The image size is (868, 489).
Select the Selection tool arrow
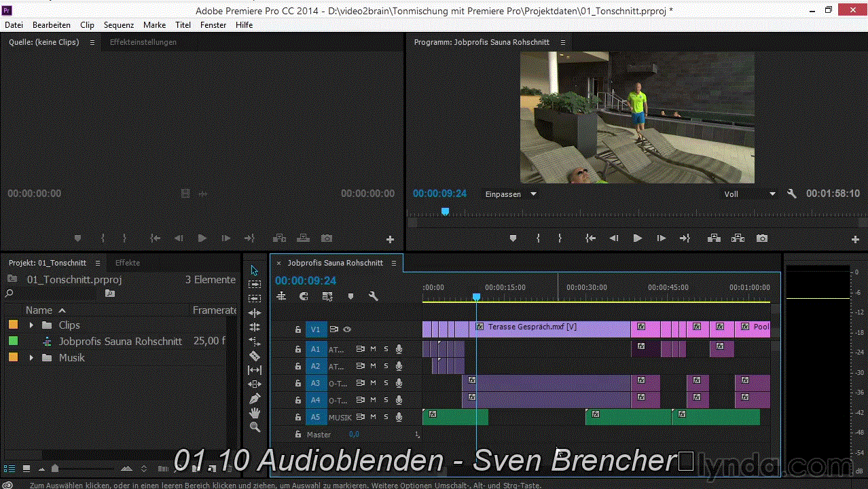click(x=255, y=270)
